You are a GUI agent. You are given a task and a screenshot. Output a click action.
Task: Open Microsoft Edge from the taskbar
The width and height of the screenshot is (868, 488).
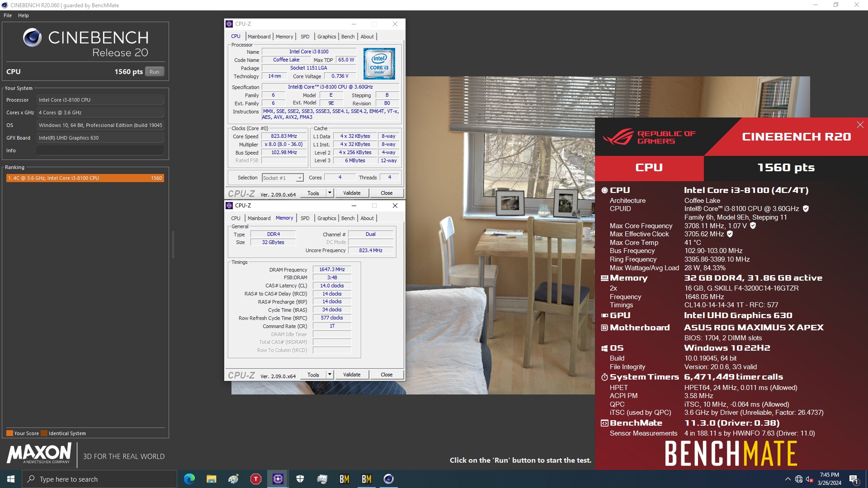pos(189,479)
